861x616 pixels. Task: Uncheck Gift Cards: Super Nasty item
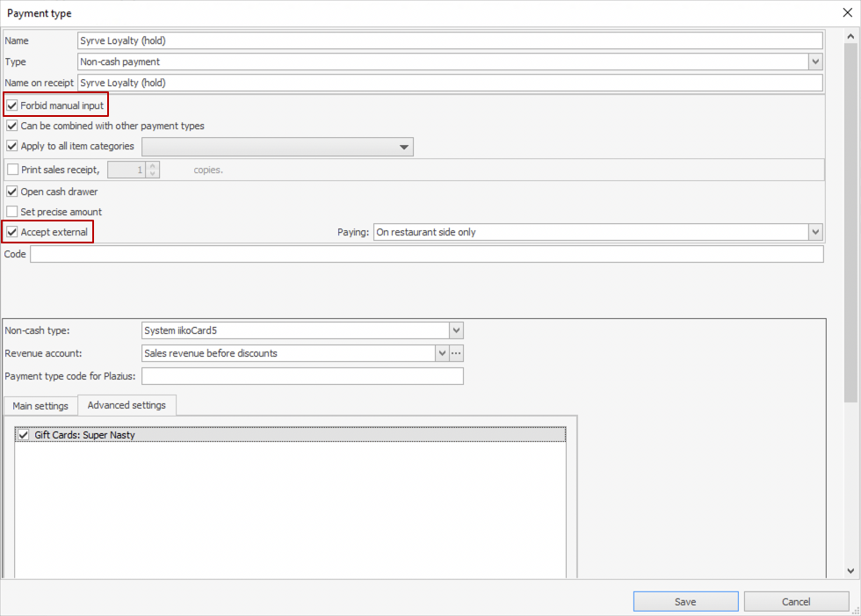pos(23,435)
